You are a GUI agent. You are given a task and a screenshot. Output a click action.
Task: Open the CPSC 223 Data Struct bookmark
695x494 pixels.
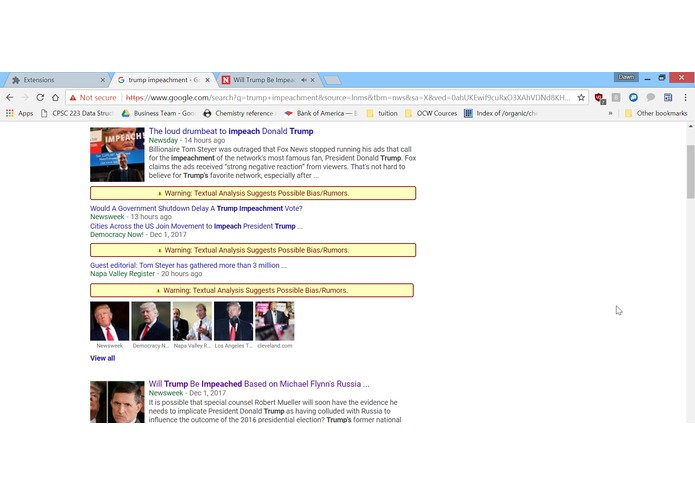click(x=77, y=113)
